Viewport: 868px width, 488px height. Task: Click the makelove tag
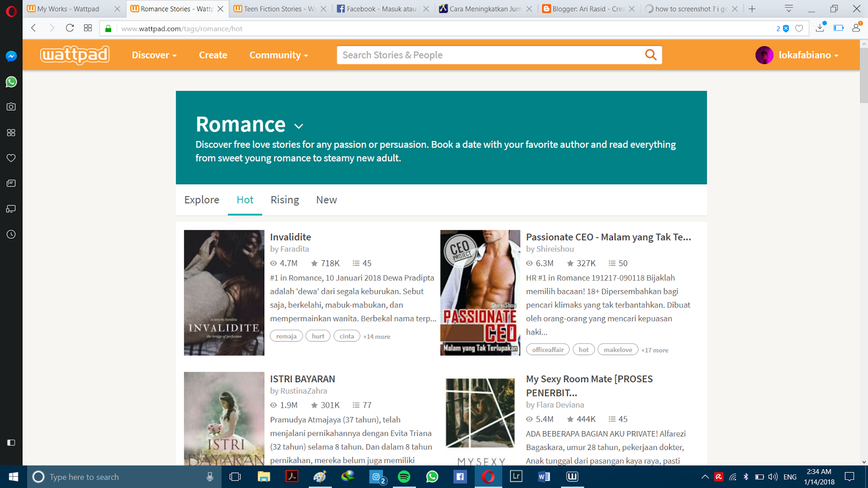point(618,350)
